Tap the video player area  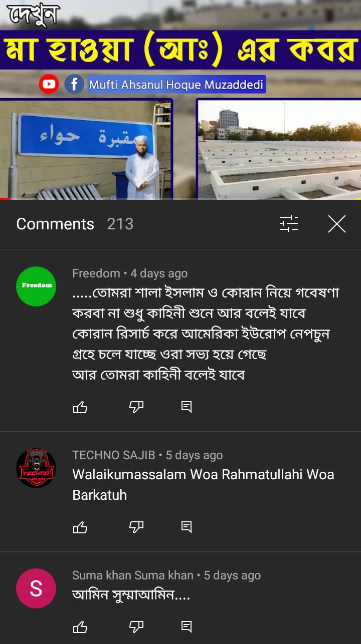click(x=180, y=99)
